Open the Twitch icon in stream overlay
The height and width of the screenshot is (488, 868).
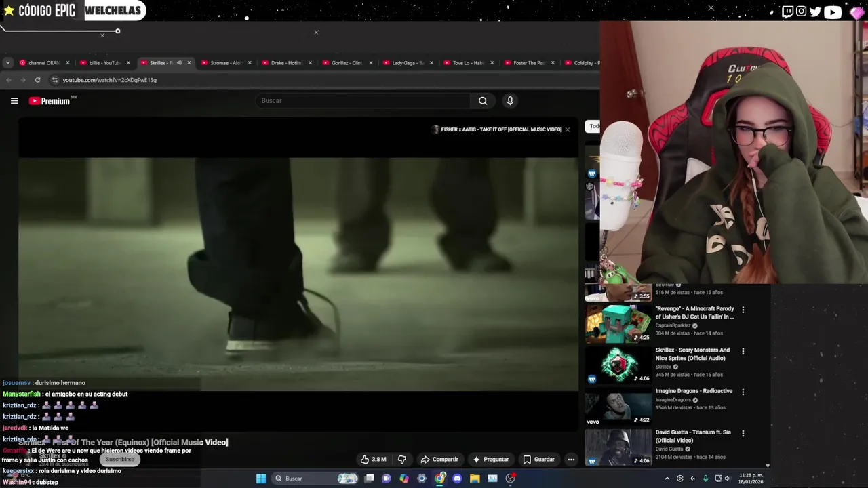point(787,12)
